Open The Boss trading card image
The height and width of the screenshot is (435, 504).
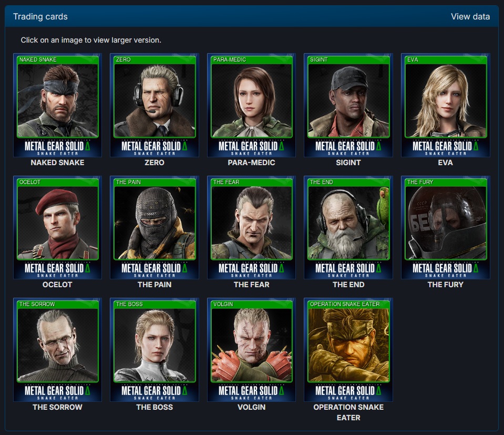click(x=155, y=350)
